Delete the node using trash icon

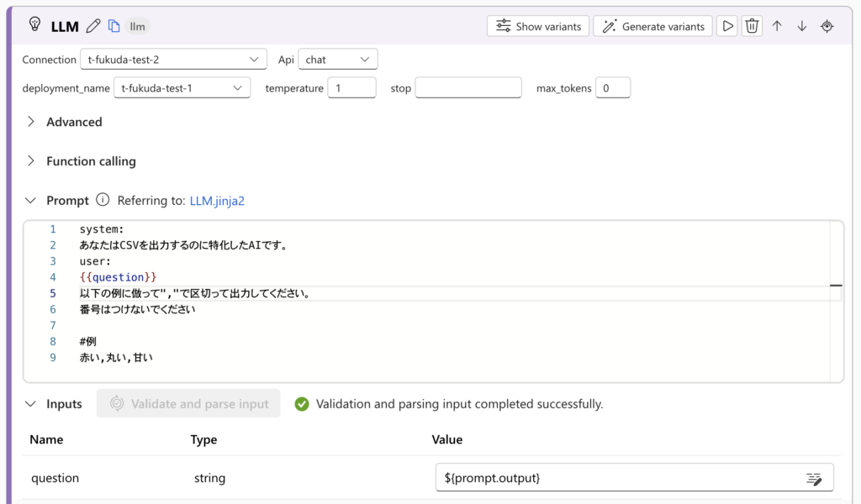click(752, 26)
